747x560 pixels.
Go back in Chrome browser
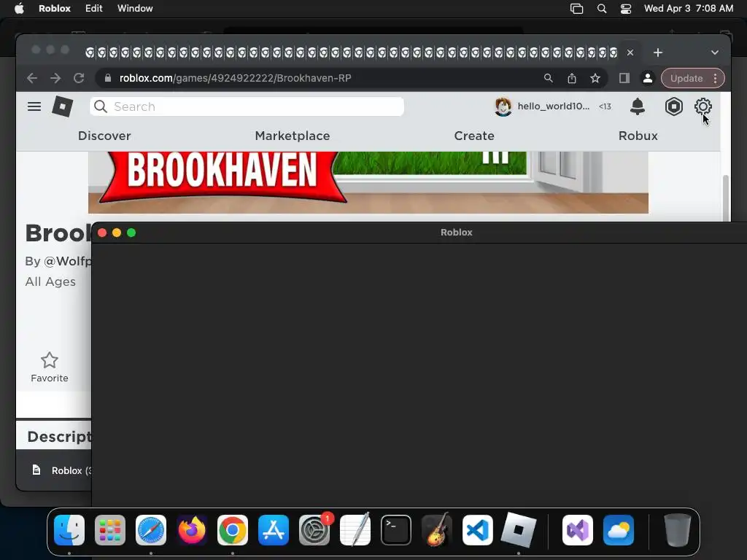pos(32,78)
